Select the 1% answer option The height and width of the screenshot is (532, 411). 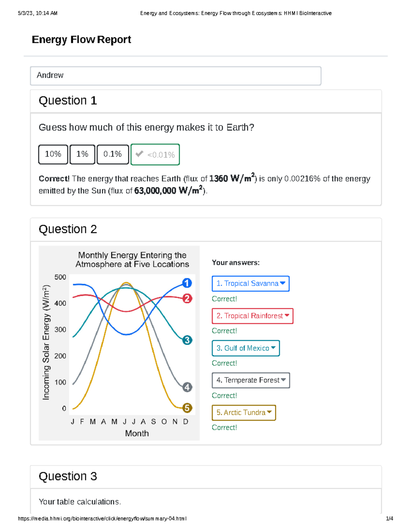(x=82, y=154)
